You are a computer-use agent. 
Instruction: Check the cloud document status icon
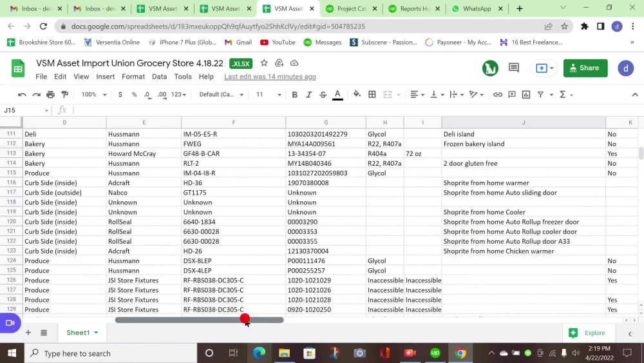pyautogui.click(x=294, y=63)
